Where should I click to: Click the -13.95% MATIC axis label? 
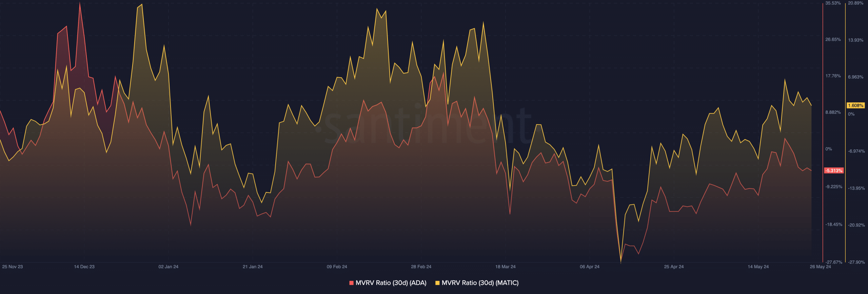point(856,188)
